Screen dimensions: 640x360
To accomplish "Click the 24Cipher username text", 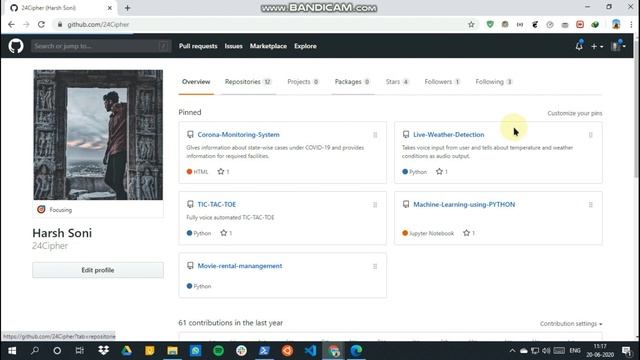I will tap(50, 246).
